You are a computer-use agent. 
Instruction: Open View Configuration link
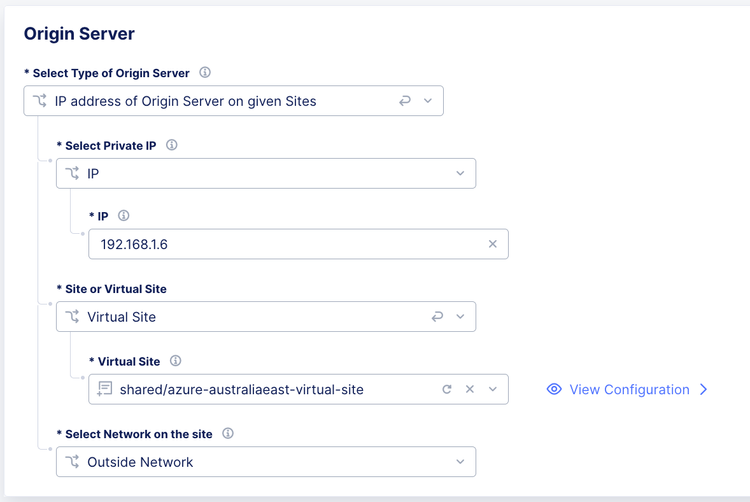[x=629, y=389]
